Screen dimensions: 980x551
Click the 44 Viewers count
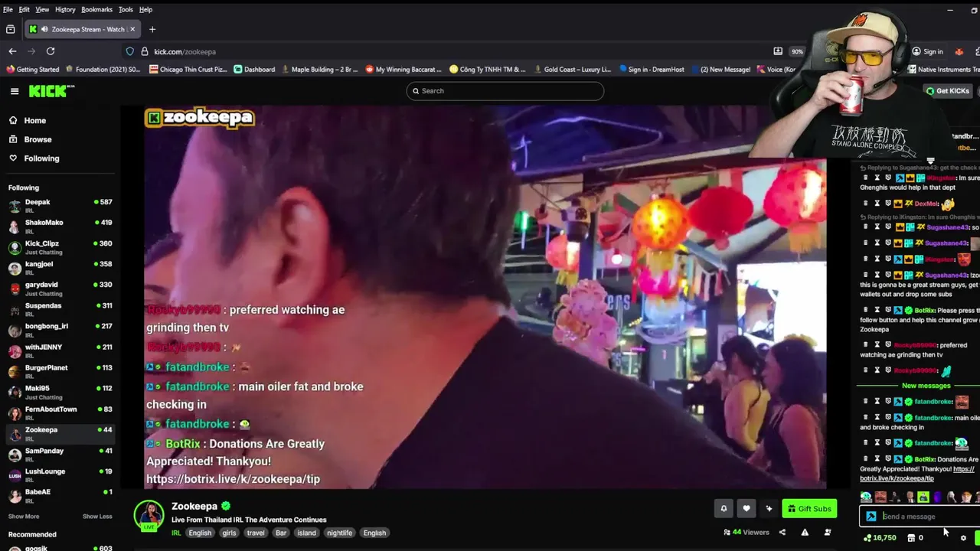(x=746, y=533)
